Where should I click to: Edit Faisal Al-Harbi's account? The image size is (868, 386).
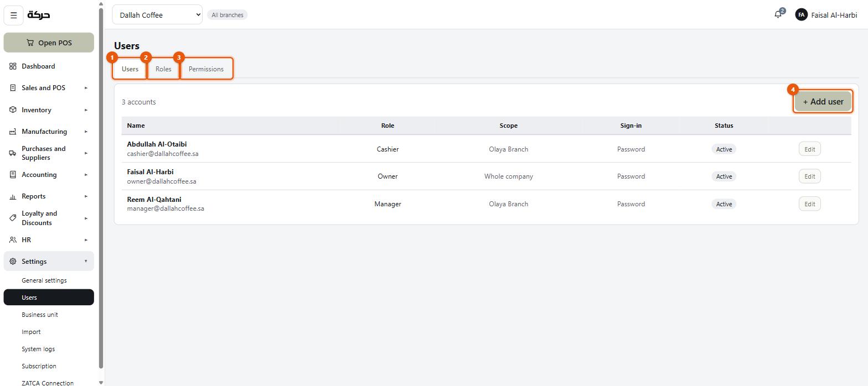[809, 176]
